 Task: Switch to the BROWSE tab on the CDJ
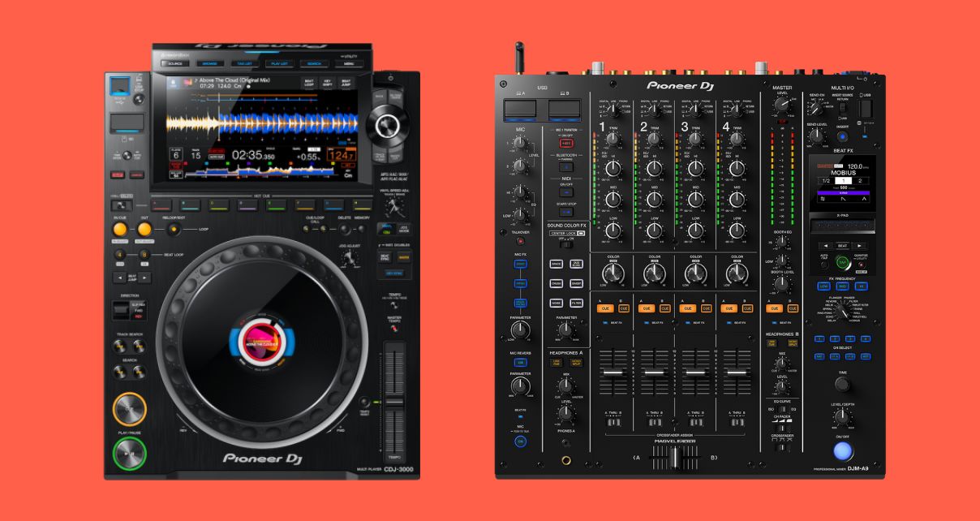tap(209, 62)
